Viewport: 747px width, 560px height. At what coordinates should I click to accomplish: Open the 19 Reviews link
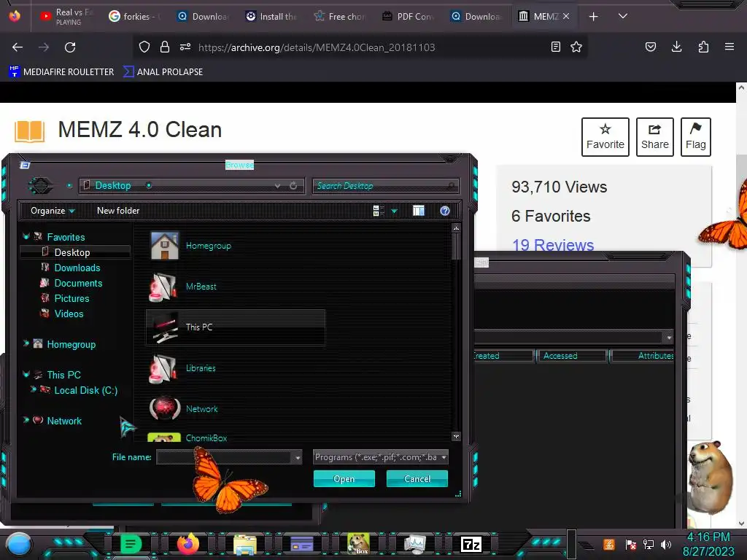point(553,245)
